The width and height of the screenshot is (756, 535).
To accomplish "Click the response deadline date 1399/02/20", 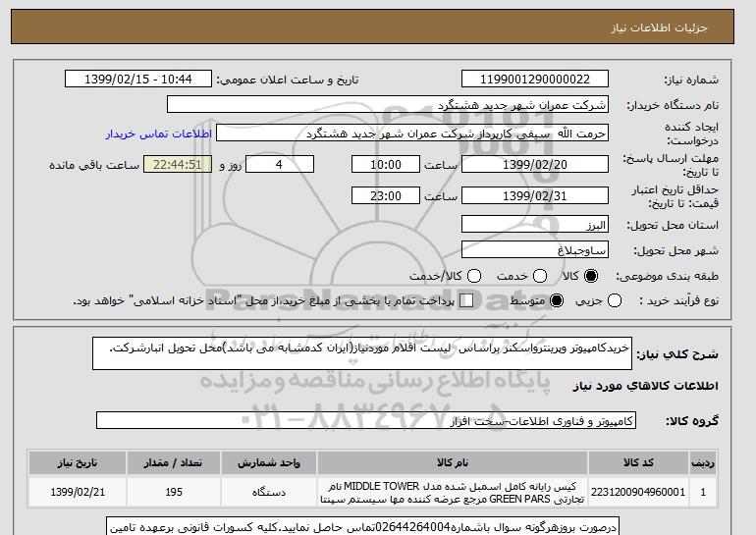I will [535, 164].
